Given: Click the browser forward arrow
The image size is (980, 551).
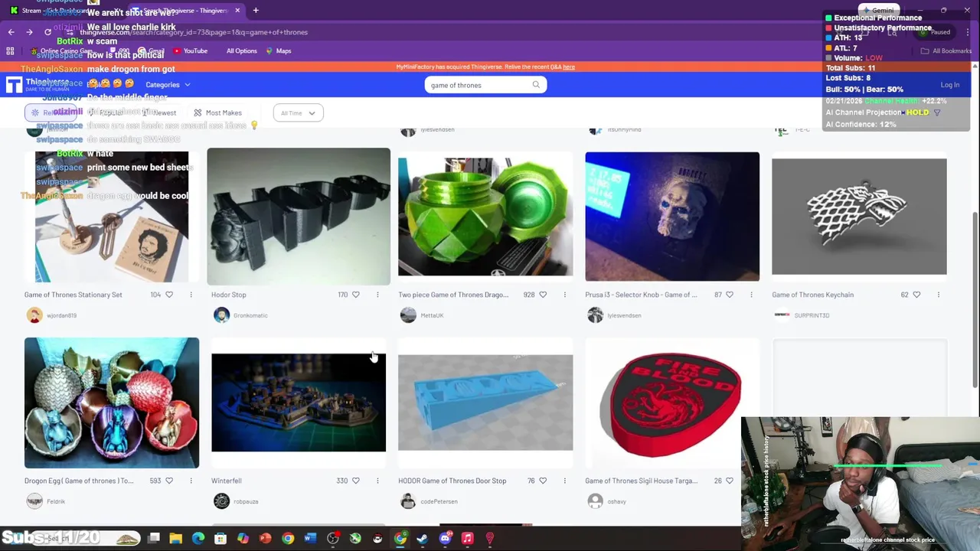Looking at the screenshot, I should [29, 32].
